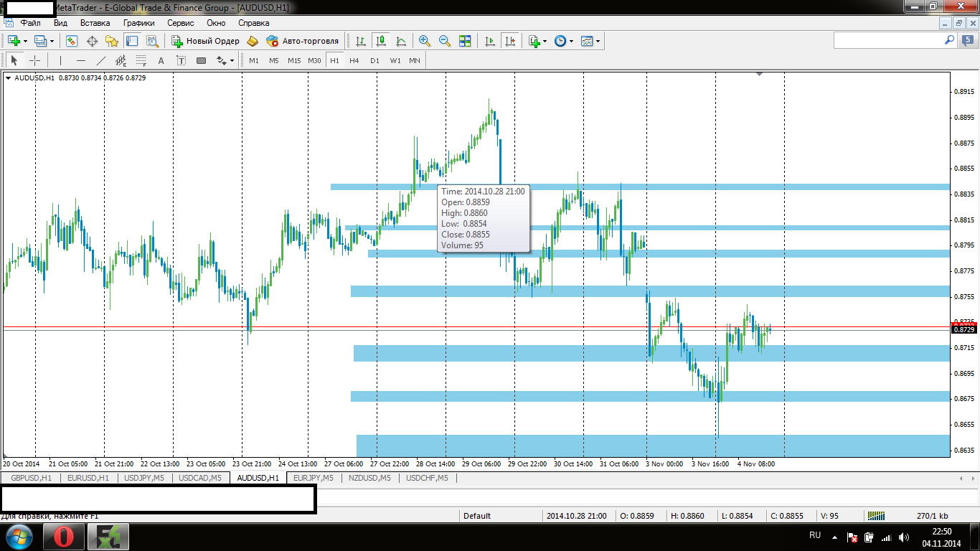Select the crosshair tool

pyautogui.click(x=34, y=60)
